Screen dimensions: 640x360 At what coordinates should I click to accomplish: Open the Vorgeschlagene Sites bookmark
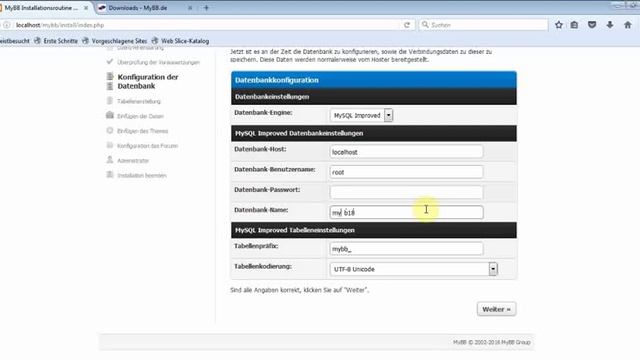[x=115, y=41]
